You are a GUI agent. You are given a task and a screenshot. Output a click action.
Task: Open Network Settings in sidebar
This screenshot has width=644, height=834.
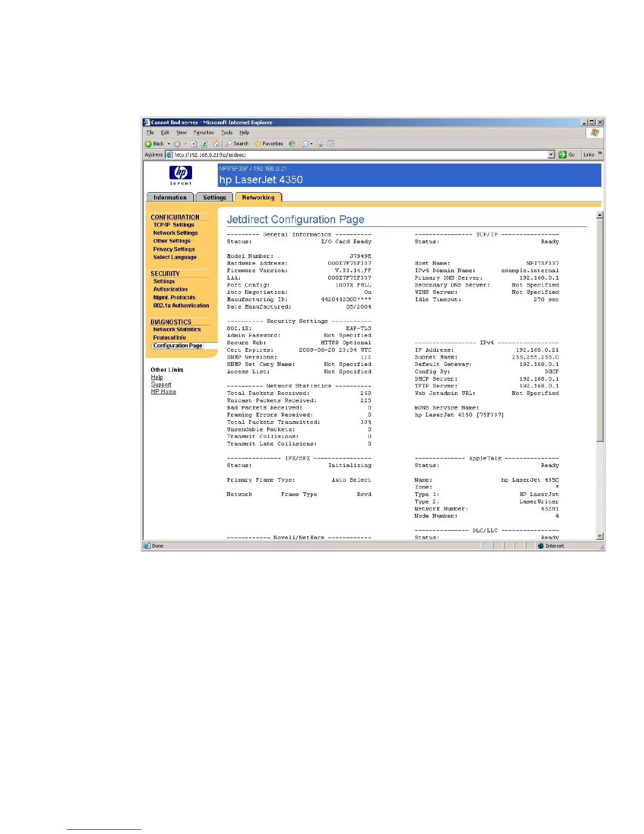[175, 233]
